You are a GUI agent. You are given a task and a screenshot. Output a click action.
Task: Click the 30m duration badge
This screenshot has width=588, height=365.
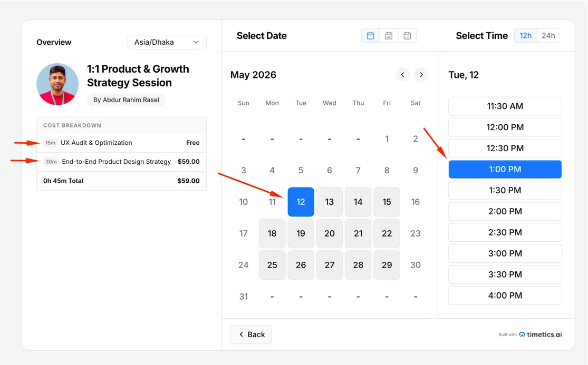[x=51, y=162]
